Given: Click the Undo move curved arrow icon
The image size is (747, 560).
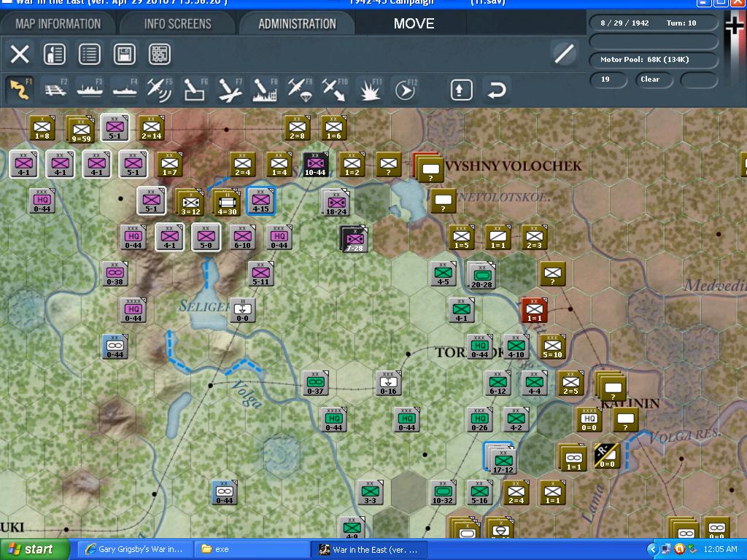Looking at the screenshot, I should pyautogui.click(x=496, y=90).
